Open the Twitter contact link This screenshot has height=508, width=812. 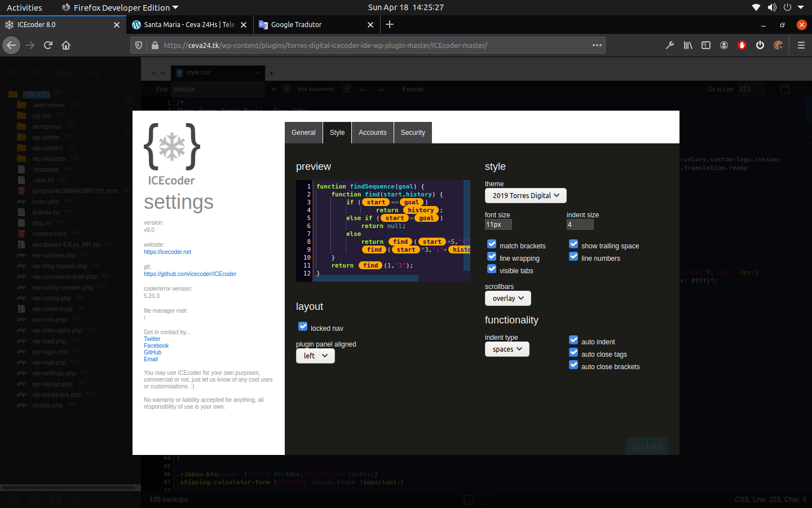[x=152, y=339]
